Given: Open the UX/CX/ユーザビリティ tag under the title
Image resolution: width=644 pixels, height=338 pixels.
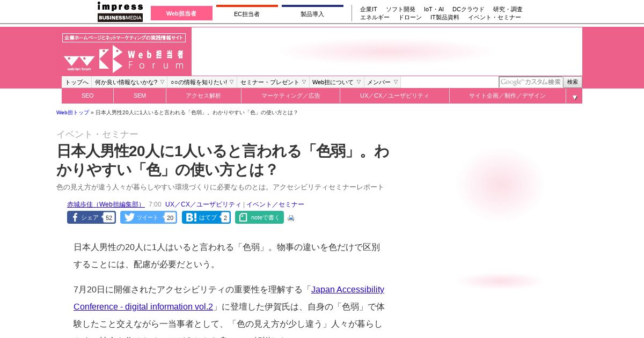Looking at the screenshot, I should click(x=203, y=204).
